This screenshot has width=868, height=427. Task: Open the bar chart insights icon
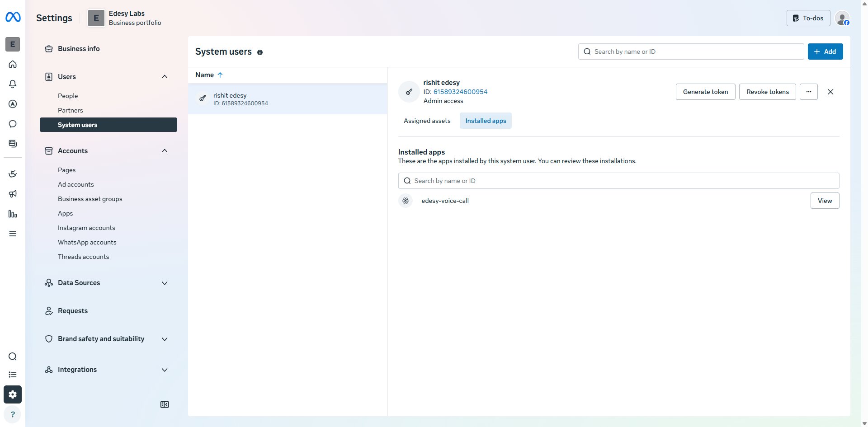point(13,214)
